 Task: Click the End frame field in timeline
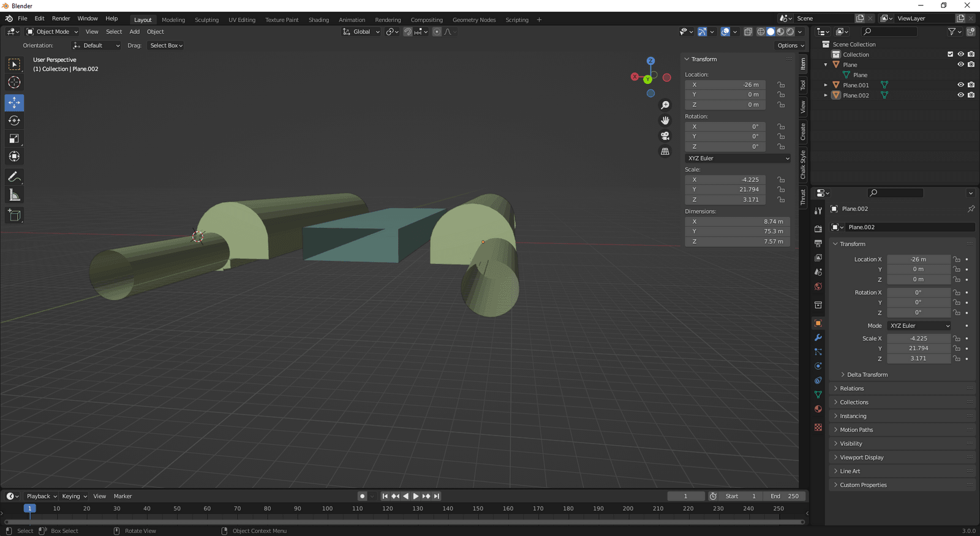coord(785,496)
